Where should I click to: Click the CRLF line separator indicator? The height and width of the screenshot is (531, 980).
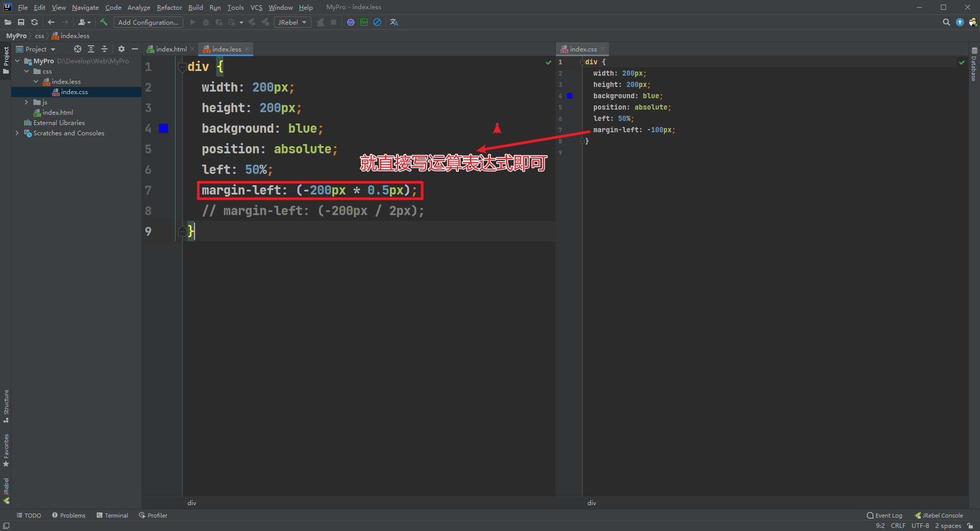coord(898,525)
